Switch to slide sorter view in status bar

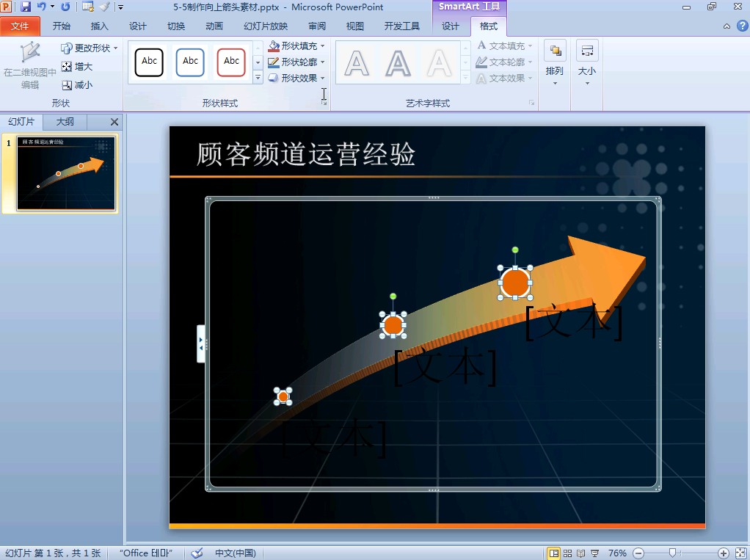point(568,553)
